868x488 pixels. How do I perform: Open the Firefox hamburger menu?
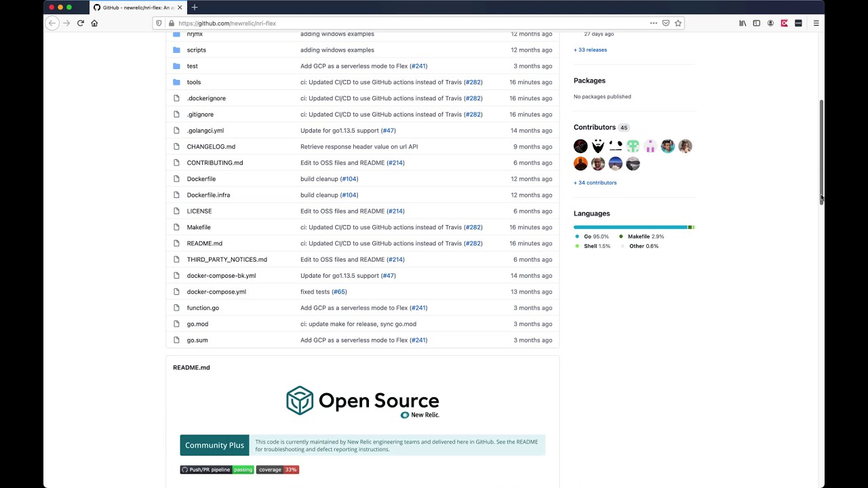816,23
